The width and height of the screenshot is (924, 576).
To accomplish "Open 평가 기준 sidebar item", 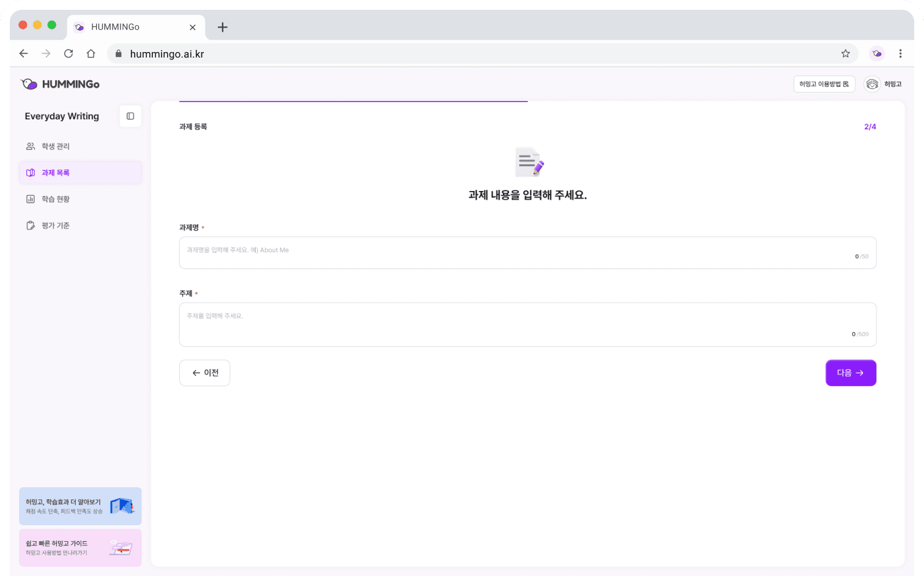I will [x=56, y=225].
